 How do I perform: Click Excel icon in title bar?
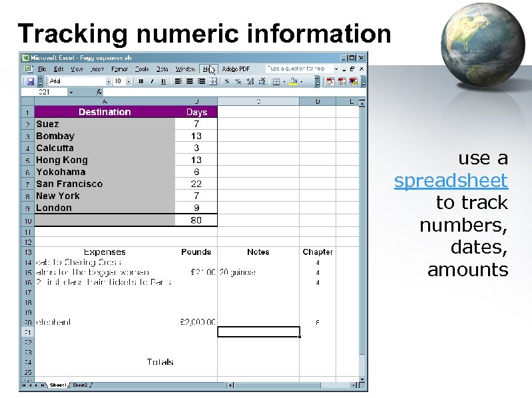tap(25, 58)
